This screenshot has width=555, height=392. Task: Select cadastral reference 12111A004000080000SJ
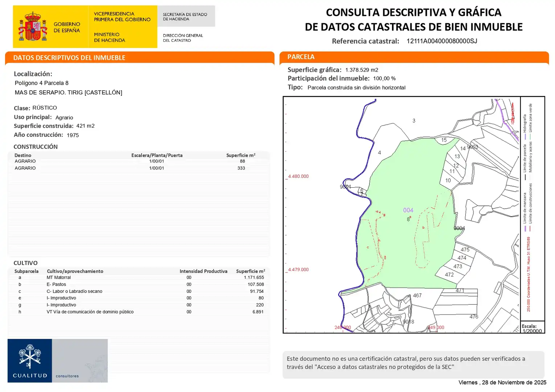(442, 41)
